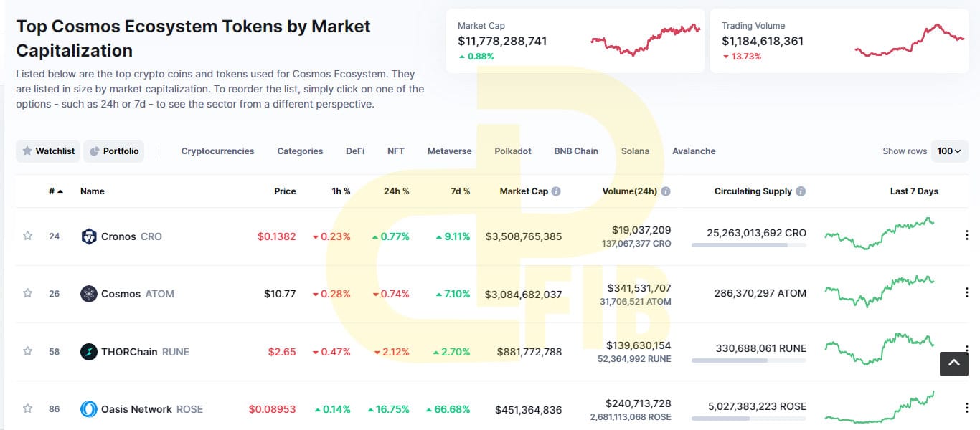Click the Cronos circulating supply progress bar
The width and height of the screenshot is (980, 430).
(749, 245)
